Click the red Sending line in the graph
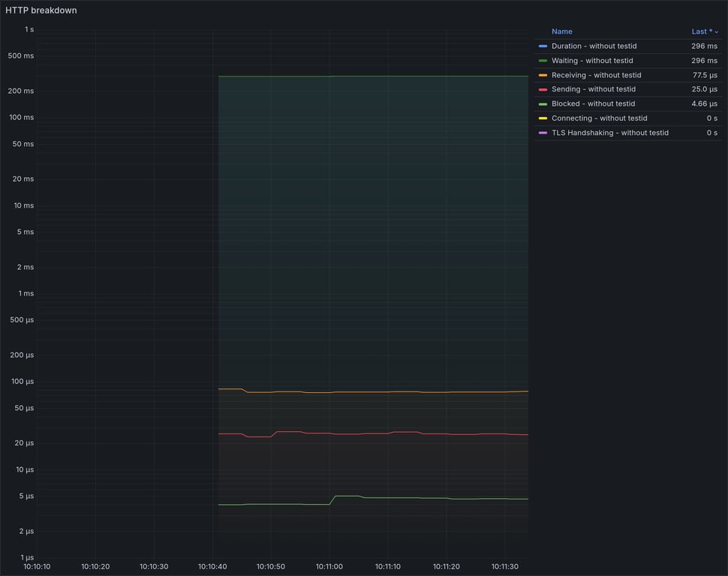The height and width of the screenshot is (576, 728). 373,433
